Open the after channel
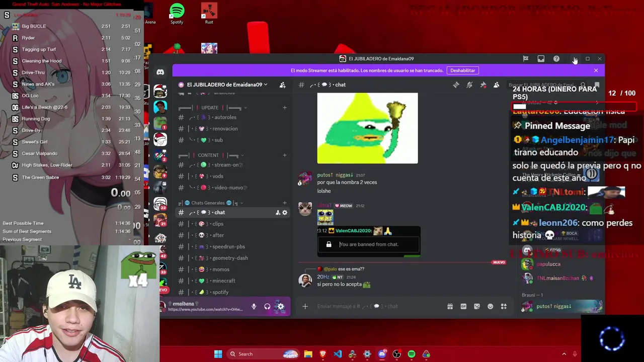Screen dimensions: 644x362 [x=232, y=235]
